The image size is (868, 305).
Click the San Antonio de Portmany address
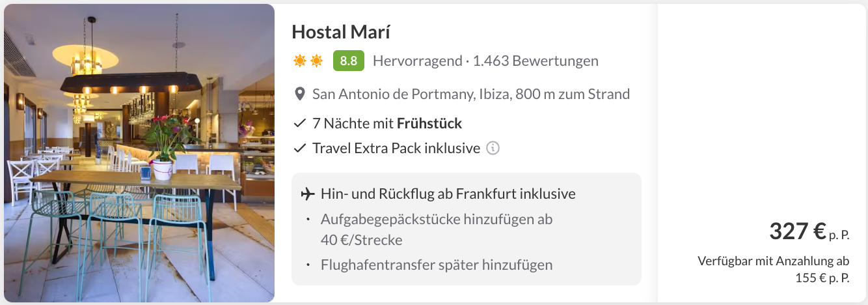[471, 94]
